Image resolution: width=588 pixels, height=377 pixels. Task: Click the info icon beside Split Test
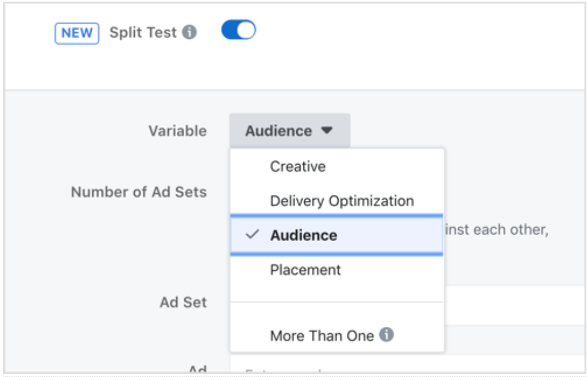point(189,33)
